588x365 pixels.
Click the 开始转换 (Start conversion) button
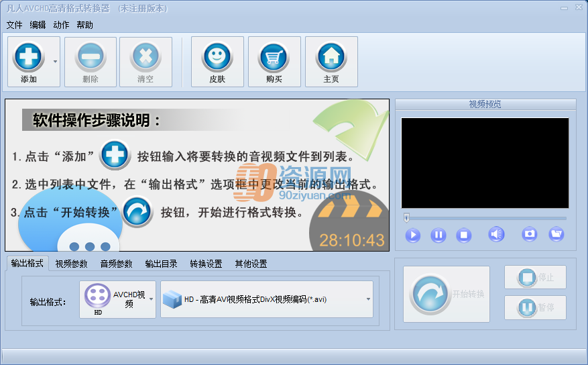[x=447, y=294]
